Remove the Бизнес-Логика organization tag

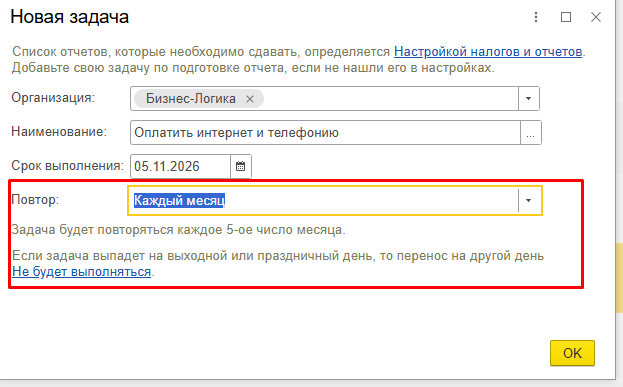point(250,99)
